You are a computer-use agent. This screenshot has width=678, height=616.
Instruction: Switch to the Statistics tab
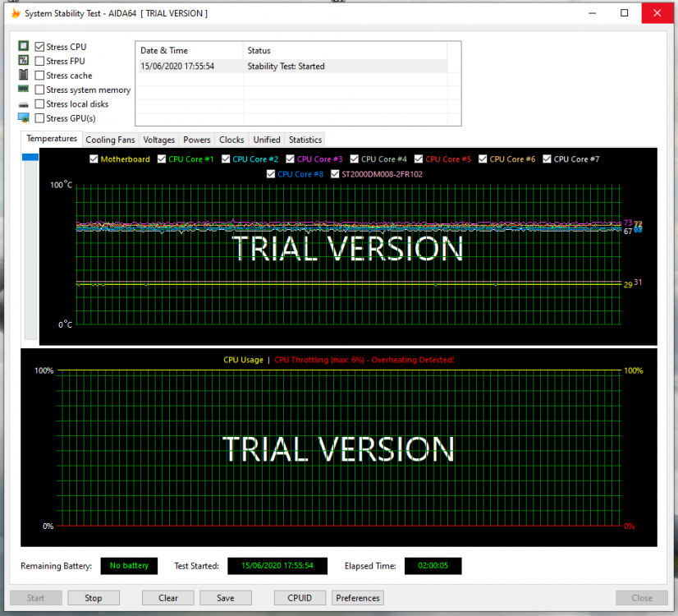(305, 140)
